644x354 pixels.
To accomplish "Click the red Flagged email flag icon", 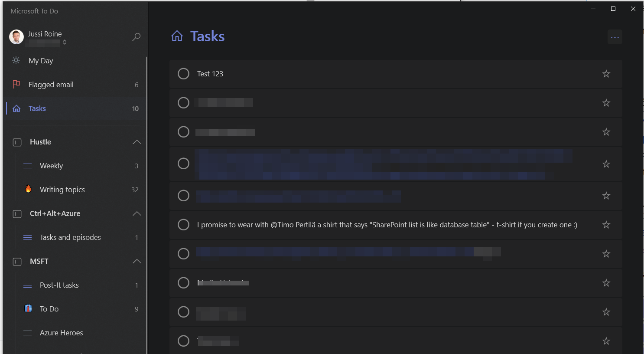I will pos(16,84).
